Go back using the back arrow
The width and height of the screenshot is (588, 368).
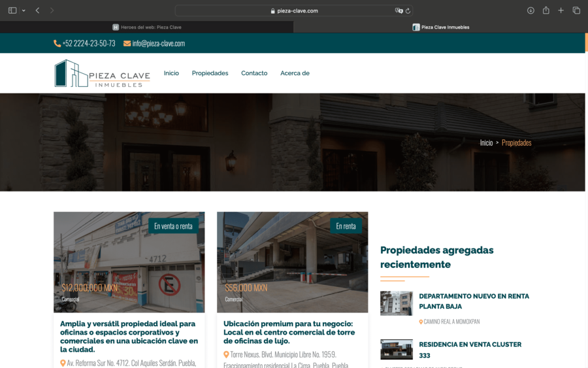[37, 10]
